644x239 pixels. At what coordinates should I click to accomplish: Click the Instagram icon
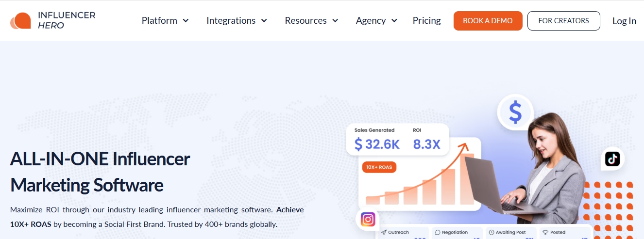[x=368, y=220]
